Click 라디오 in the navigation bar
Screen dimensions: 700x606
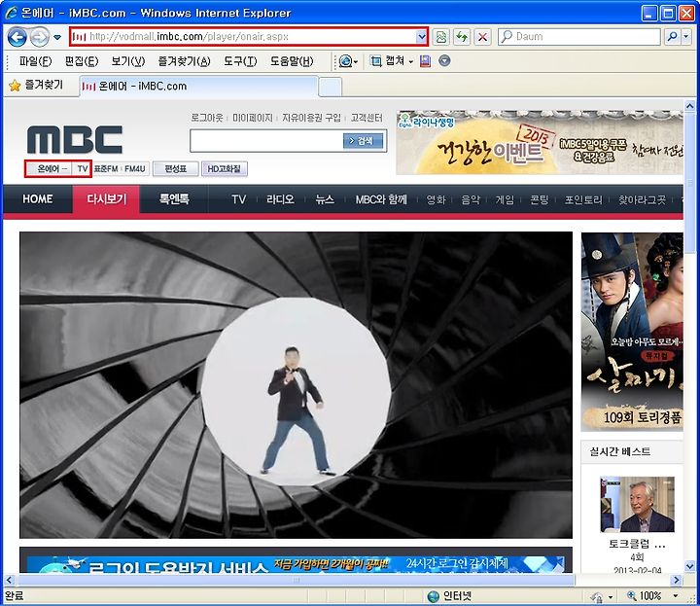tap(280, 199)
